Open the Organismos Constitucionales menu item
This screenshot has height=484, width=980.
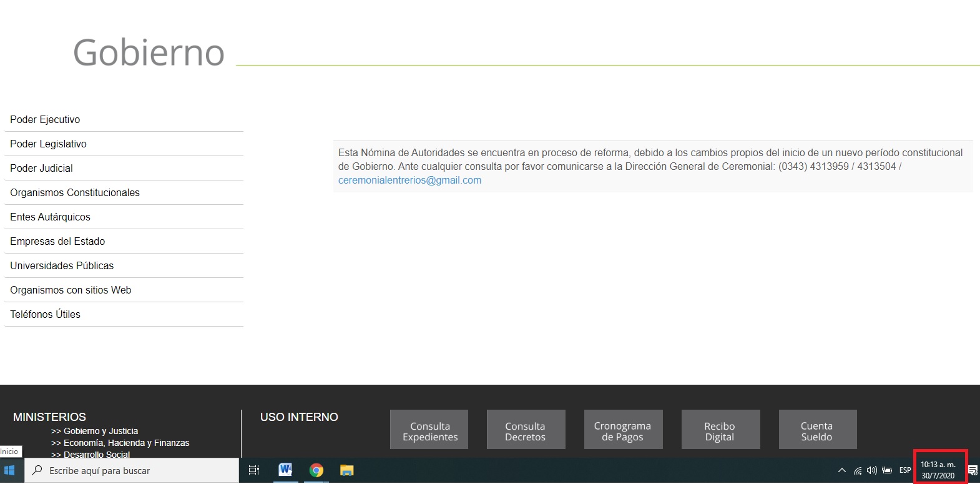pyautogui.click(x=75, y=193)
